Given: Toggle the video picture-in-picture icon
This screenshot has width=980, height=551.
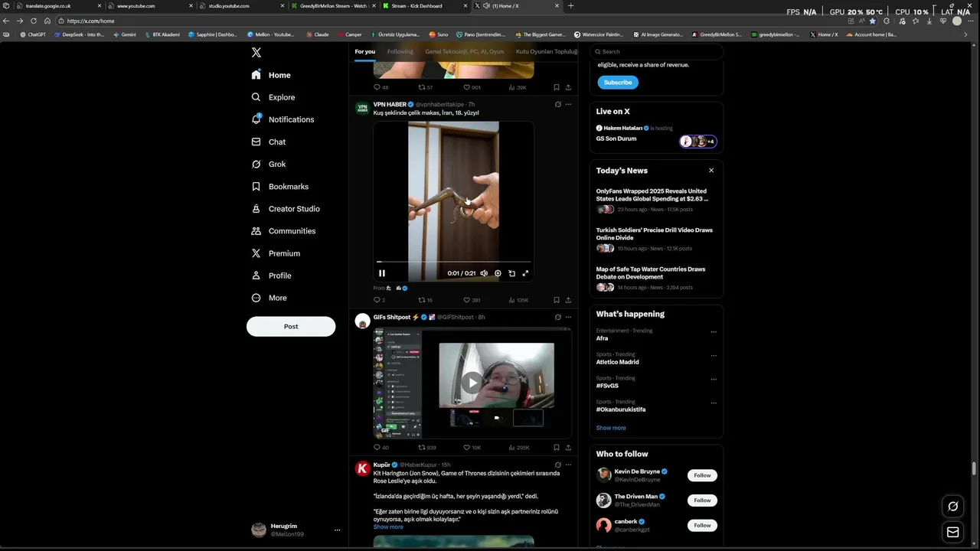Looking at the screenshot, I should (x=511, y=273).
